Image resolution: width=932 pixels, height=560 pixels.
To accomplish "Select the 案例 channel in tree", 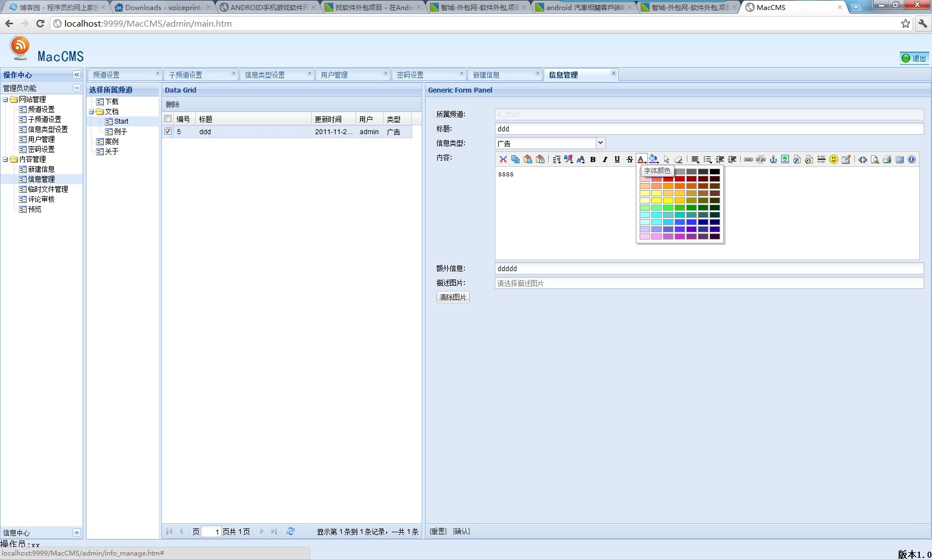I will click(112, 141).
